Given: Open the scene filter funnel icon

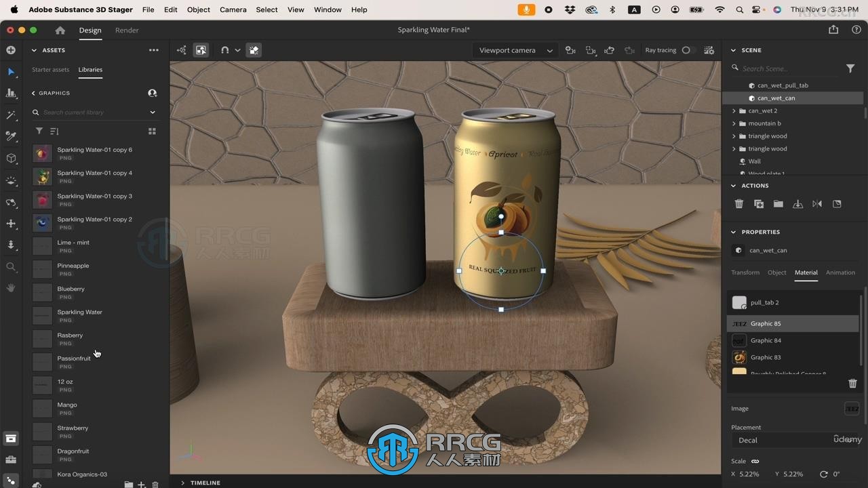Looking at the screenshot, I should tap(850, 68).
